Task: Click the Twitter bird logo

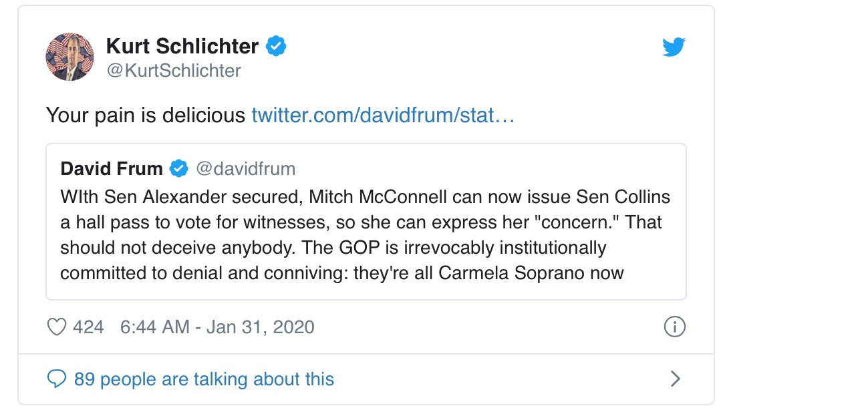Action: 674,47
